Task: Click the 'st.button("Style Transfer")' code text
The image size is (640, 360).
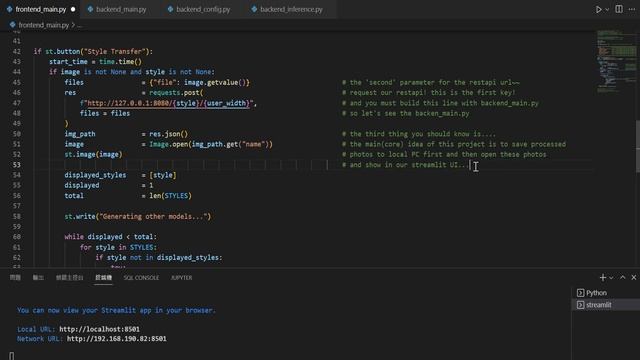Action: pos(97,51)
